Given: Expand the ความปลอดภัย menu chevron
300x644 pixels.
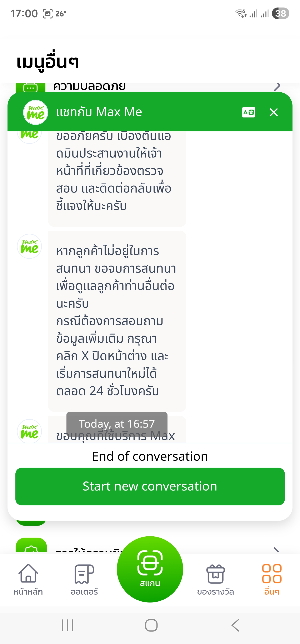Looking at the screenshot, I should point(277,87).
